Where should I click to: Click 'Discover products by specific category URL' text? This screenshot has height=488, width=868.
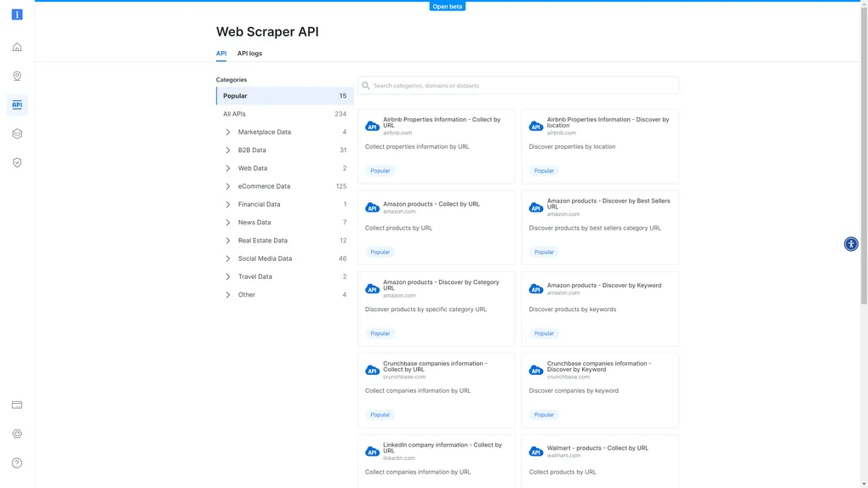coord(425,309)
